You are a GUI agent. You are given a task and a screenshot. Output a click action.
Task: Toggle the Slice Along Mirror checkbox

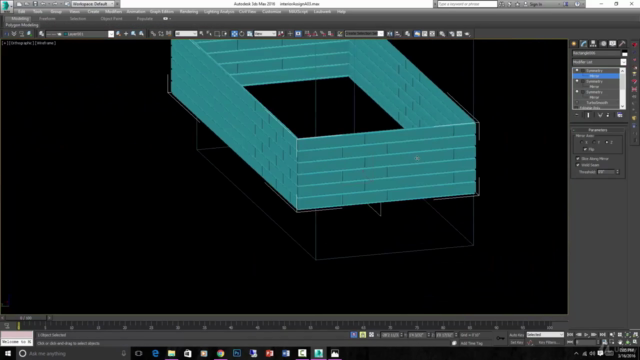578,158
